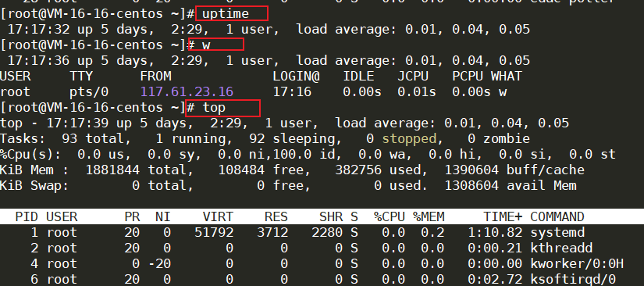Select the LOGIN@ column header in w output
This screenshot has height=286, width=644.
pos(296,77)
